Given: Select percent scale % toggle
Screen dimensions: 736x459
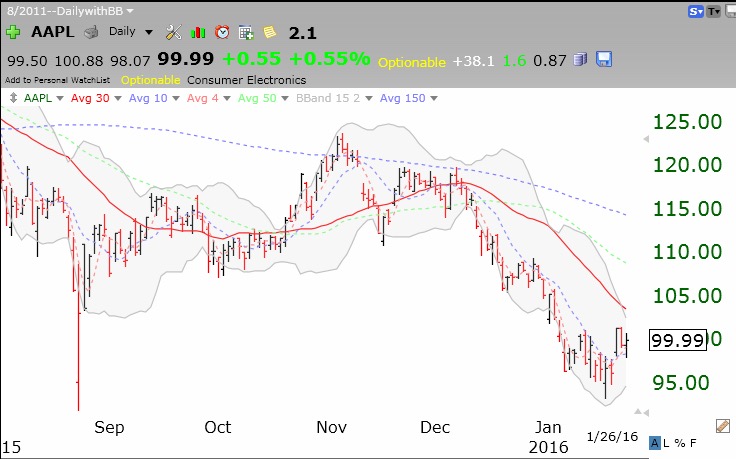Looking at the screenshot, I should (x=679, y=443).
